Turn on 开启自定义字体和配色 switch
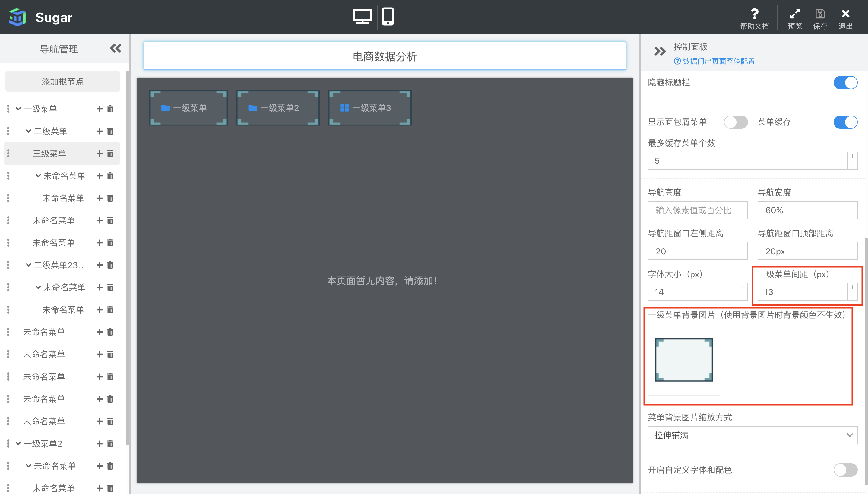This screenshot has width=868, height=494. 845,470
